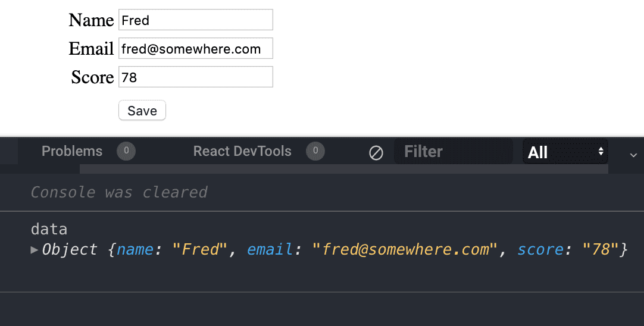
Task: Click the "Console was cleared" message
Action: pyautogui.click(x=118, y=192)
